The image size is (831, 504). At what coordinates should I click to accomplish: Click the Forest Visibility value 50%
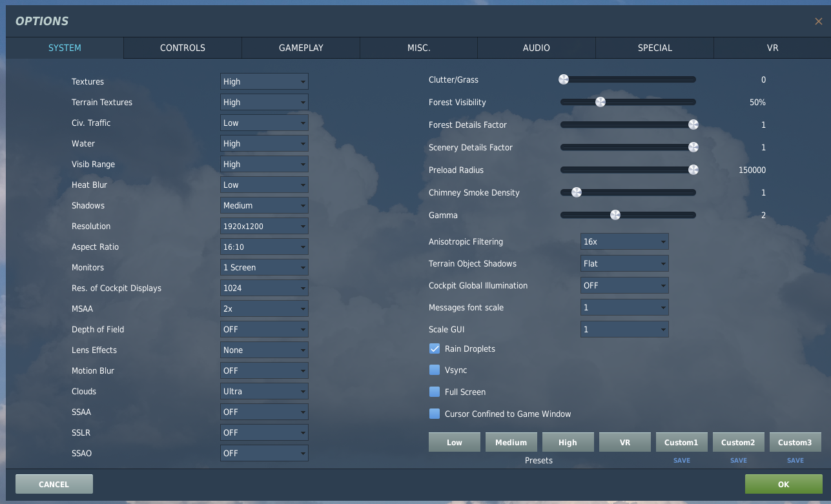click(x=757, y=102)
